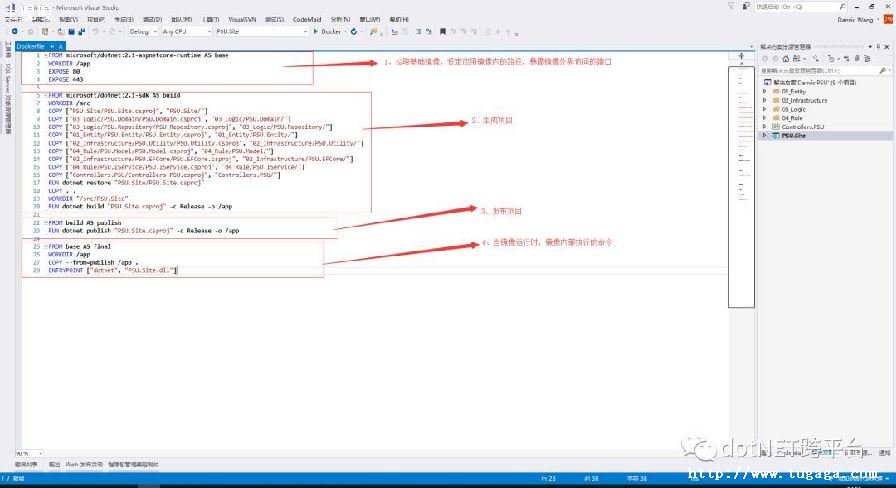This screenshot has width=896, height=488.
Task: Click the Save (floppy disk) toolbar icon
Action: point(71,32)
